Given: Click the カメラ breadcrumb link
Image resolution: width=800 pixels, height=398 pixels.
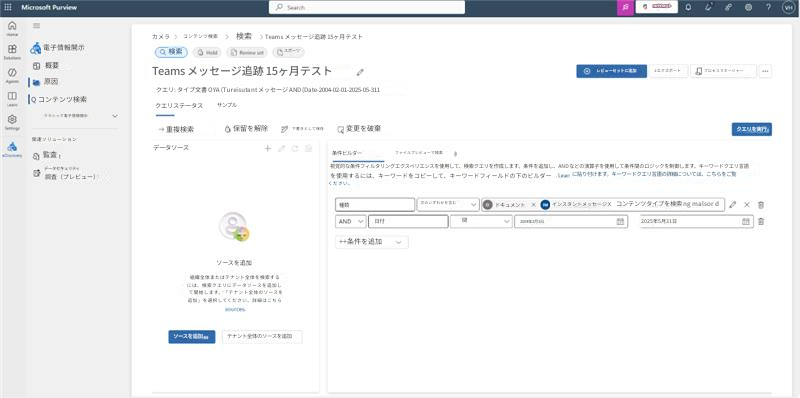Looking at the screenshot, I should tap(161, 37).
